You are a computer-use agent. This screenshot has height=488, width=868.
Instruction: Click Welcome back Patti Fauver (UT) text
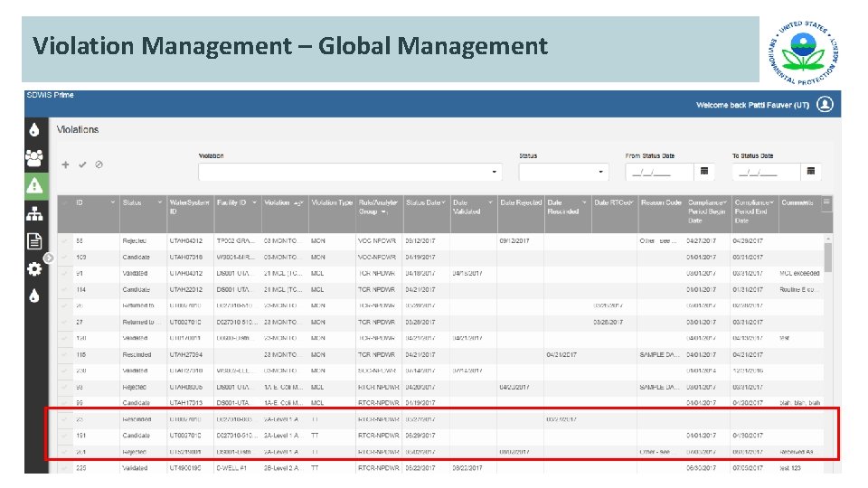[753, 105]
